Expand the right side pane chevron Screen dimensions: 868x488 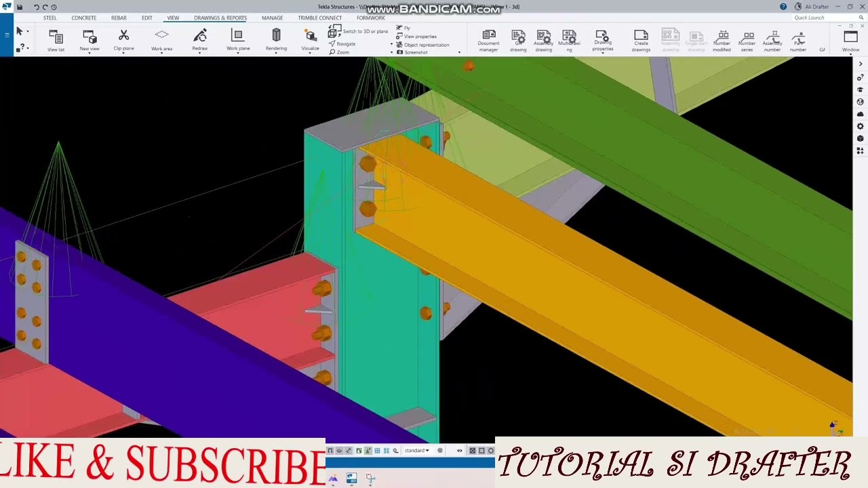pyautogui.click(x=861, y=64)
